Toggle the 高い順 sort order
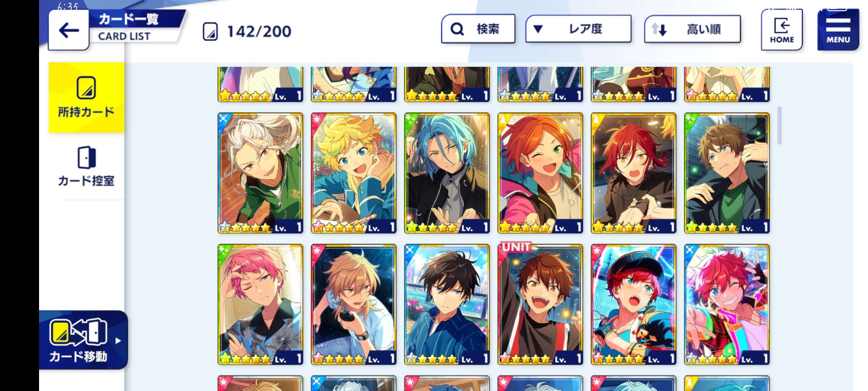This screenshot has height=391, width=868. 692,29
